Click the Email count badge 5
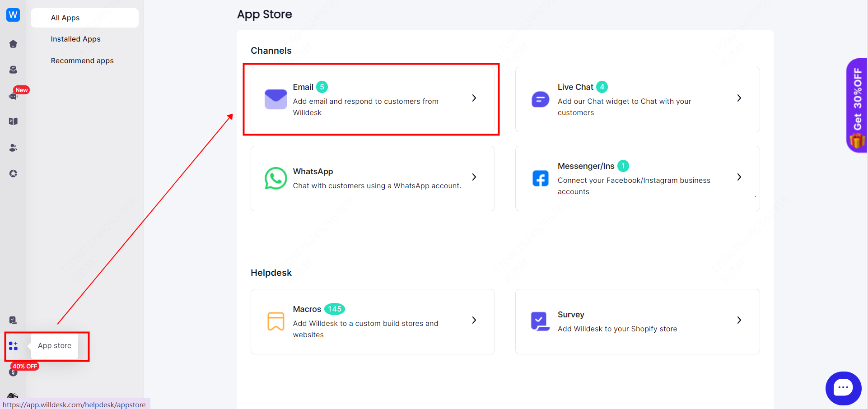The image size is (868, 409). (x=322, y=87)
